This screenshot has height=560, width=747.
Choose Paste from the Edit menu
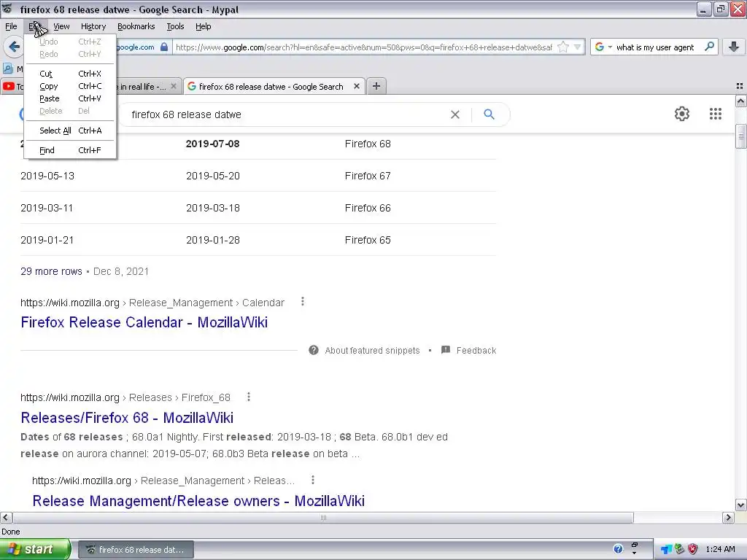click(70, 98)
